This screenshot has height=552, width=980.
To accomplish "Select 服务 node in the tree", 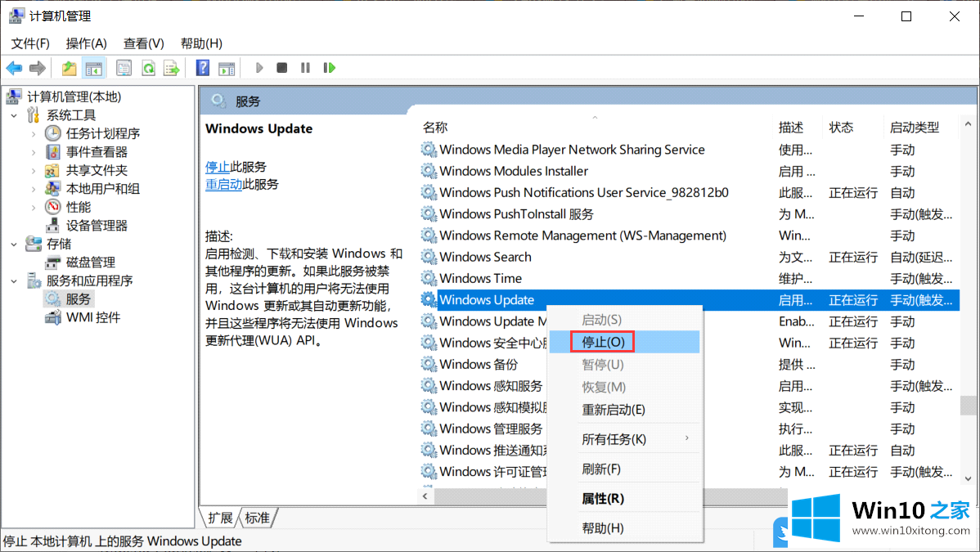I will click(x=79, y=299).
